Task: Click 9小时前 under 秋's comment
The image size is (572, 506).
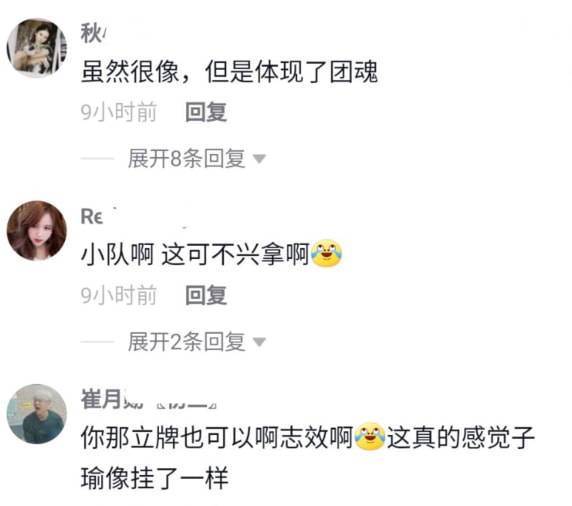Action: point(119,112)
